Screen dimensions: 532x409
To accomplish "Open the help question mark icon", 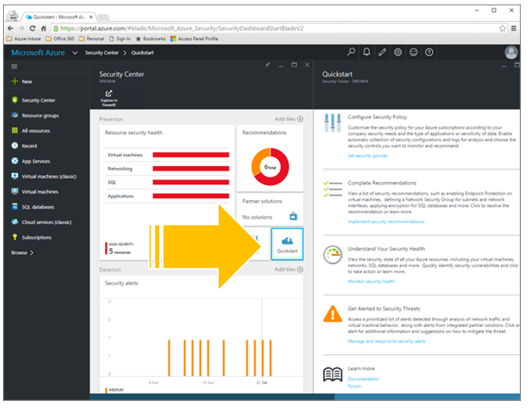I will click(x=429, y=53).
